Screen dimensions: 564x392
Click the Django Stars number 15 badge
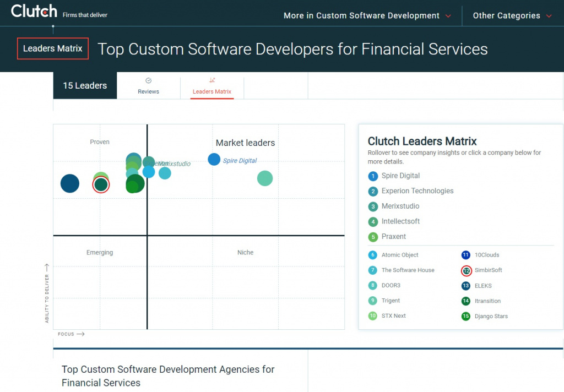(466, 316)
